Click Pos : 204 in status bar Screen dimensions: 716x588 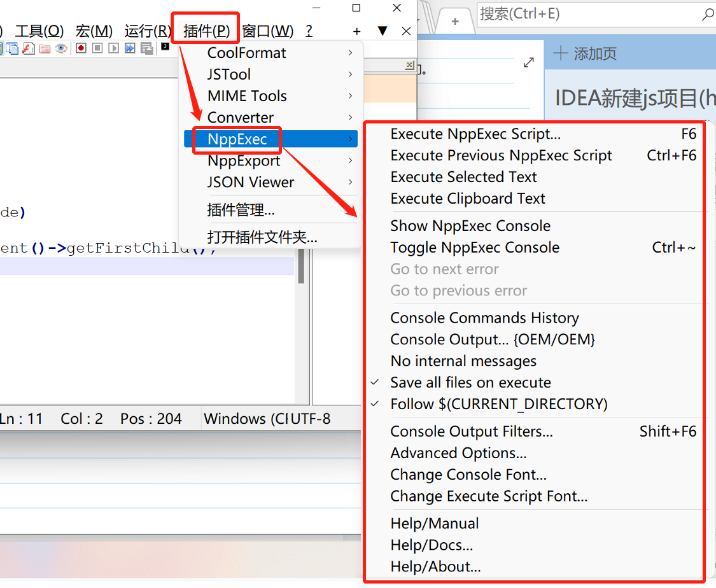tap(151, 418)
